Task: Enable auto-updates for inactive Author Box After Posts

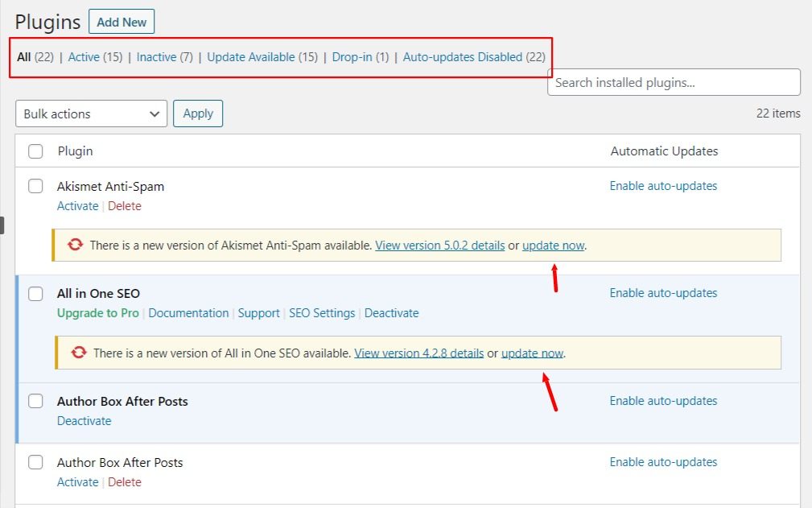Action: pyautogui.click(x=663, y=462)
